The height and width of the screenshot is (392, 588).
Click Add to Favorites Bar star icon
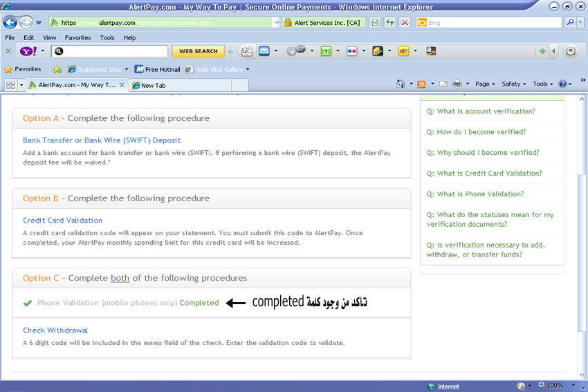[57, 69]
